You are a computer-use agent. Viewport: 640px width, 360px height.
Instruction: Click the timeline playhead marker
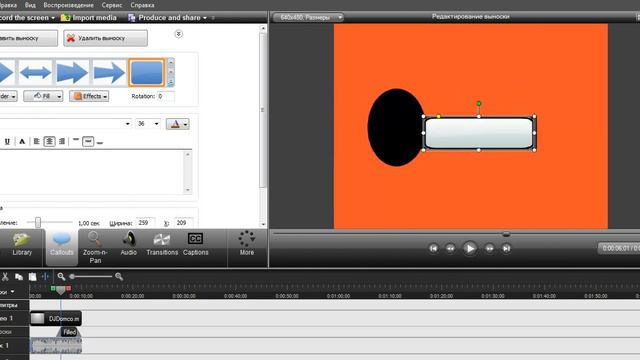61,290
